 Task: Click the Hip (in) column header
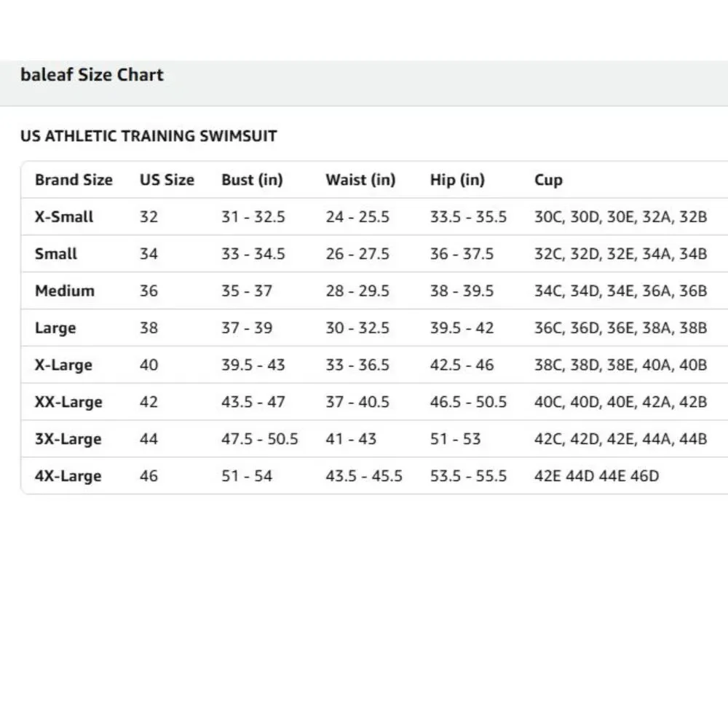tap(457, 180)
